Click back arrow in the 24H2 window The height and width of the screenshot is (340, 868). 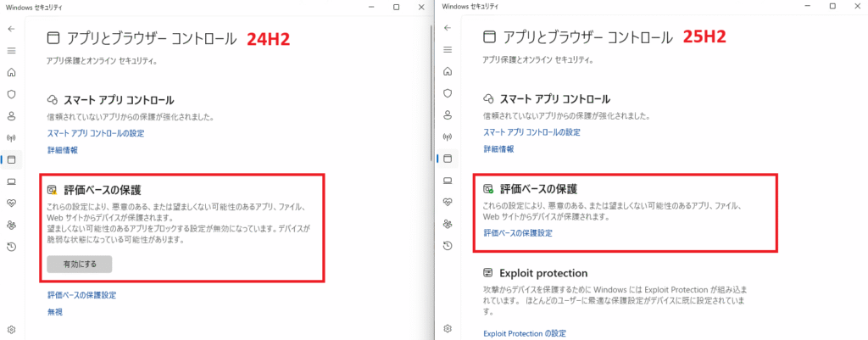click(11, 28)
